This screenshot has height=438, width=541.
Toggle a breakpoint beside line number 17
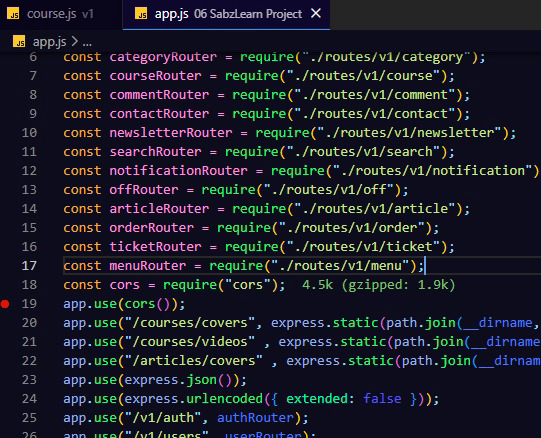tap(5, 266)
